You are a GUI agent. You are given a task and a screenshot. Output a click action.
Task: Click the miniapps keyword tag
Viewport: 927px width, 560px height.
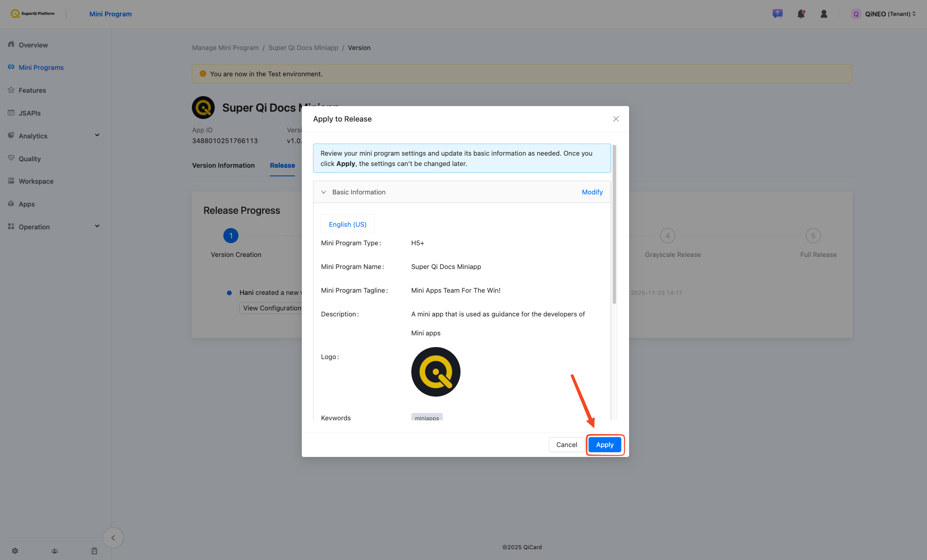(427, 417)
